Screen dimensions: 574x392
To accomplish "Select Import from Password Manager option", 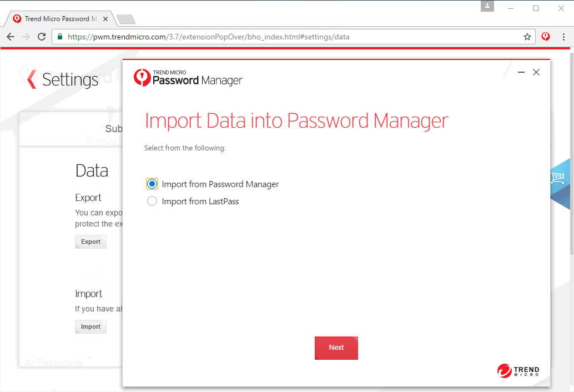I will 152,184.
